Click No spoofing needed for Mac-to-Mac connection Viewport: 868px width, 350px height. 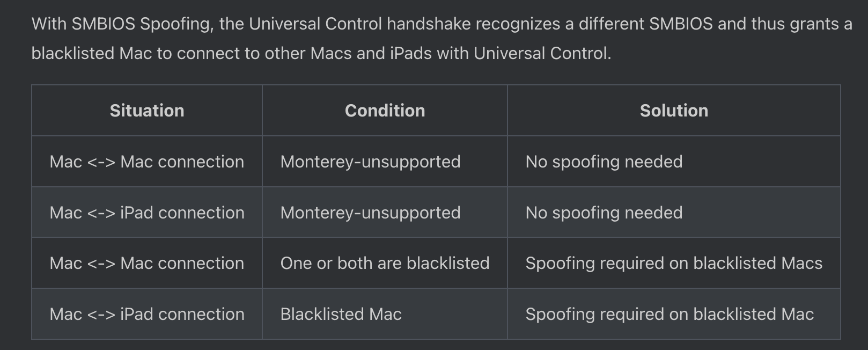(604, 162)
